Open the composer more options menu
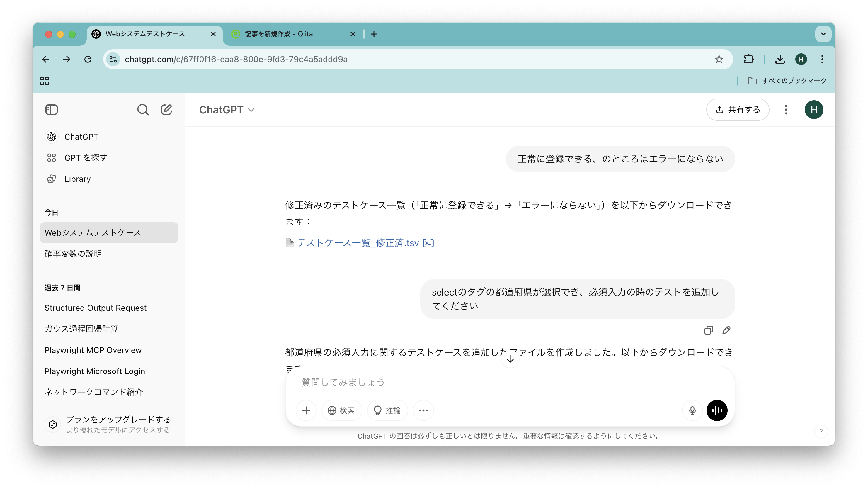 pyautogui.click(x=423, y=410)
